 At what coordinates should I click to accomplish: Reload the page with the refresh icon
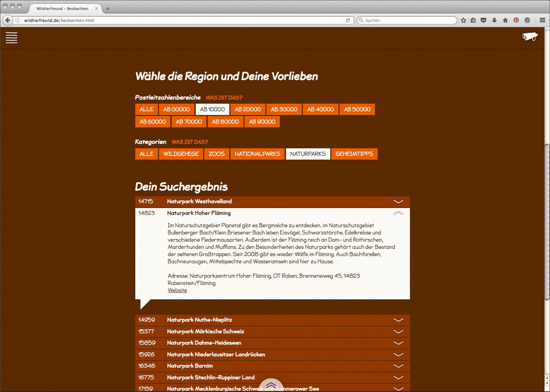(348, 20)
